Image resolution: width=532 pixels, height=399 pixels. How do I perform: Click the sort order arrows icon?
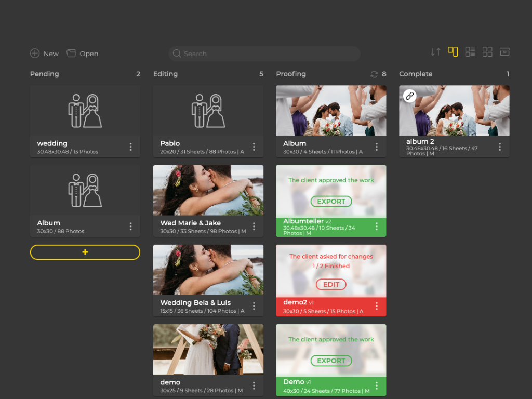click(x=435, y=52)
